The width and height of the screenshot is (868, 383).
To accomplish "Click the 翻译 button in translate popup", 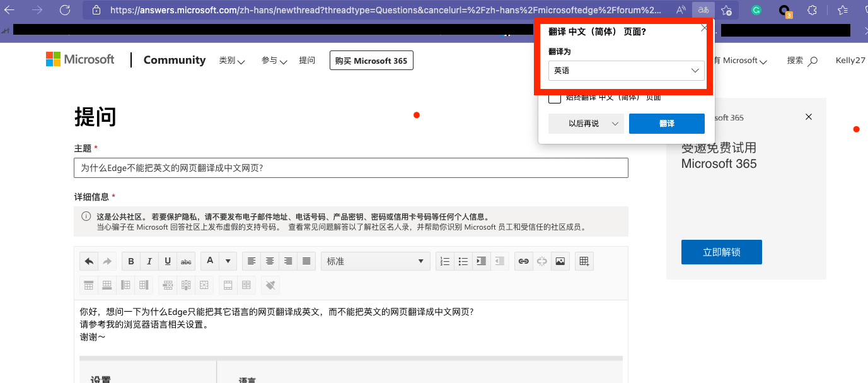I will pyautogui.click(x=666, y=123).
